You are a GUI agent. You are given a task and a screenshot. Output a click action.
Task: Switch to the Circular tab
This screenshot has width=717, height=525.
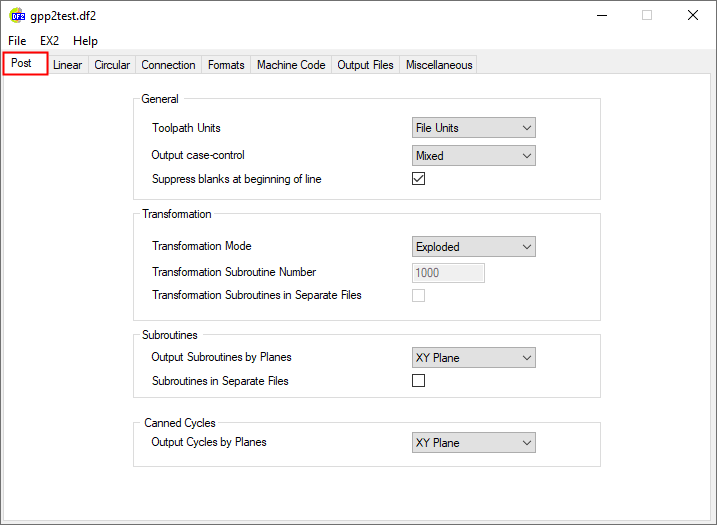pos(112,65)
